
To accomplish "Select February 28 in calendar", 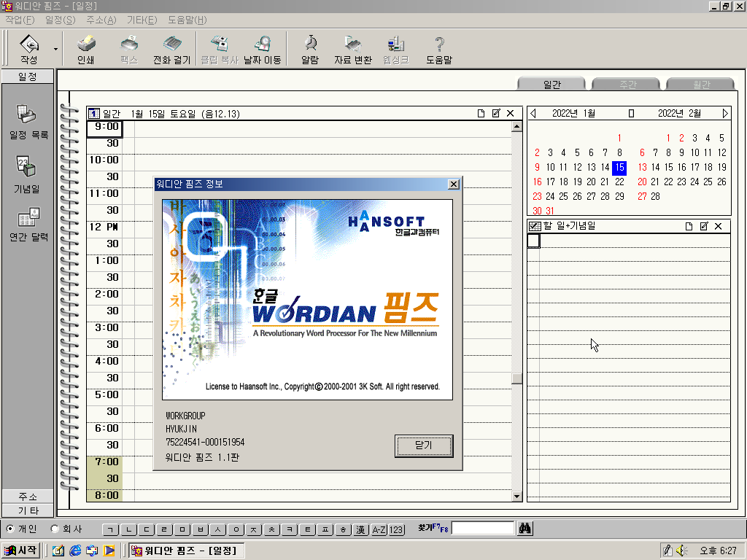I will coord(656,196).
